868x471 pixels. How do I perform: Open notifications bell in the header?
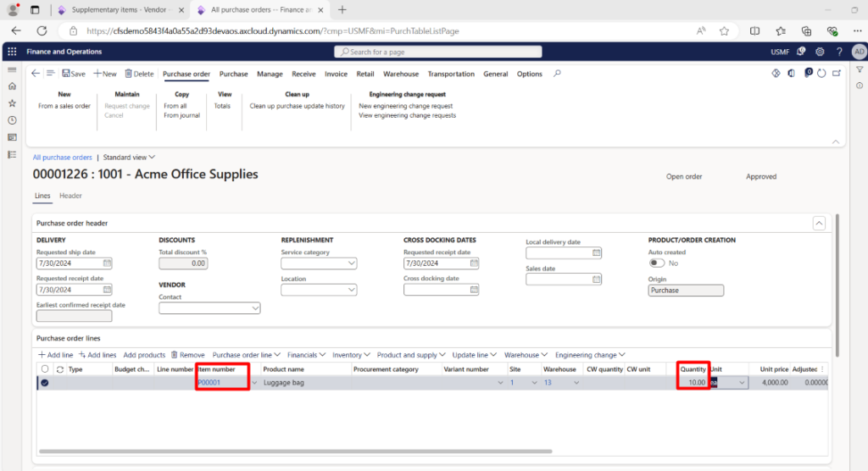801,52
